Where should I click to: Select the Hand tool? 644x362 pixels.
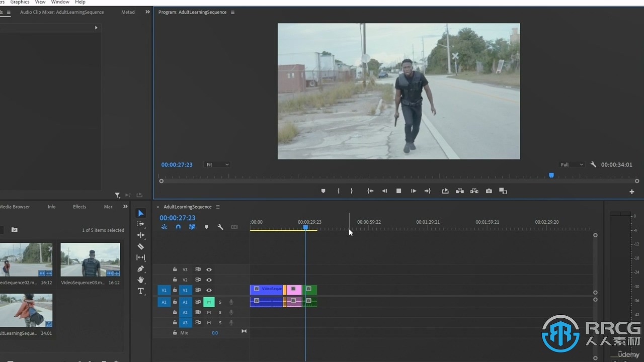coord(141,280)
